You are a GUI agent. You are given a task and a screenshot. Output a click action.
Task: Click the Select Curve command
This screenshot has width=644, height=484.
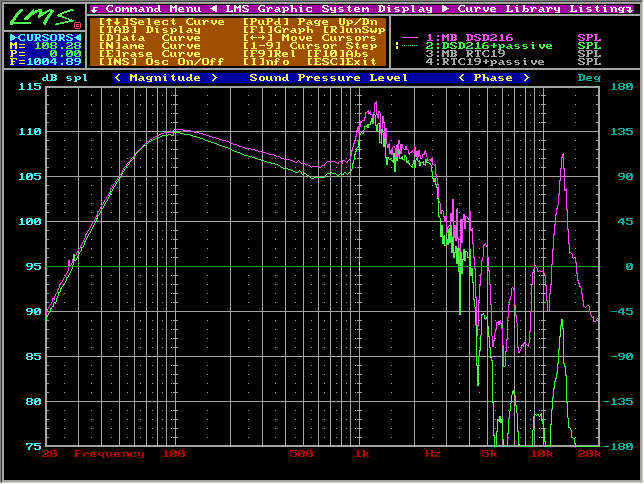coord(162,21)
